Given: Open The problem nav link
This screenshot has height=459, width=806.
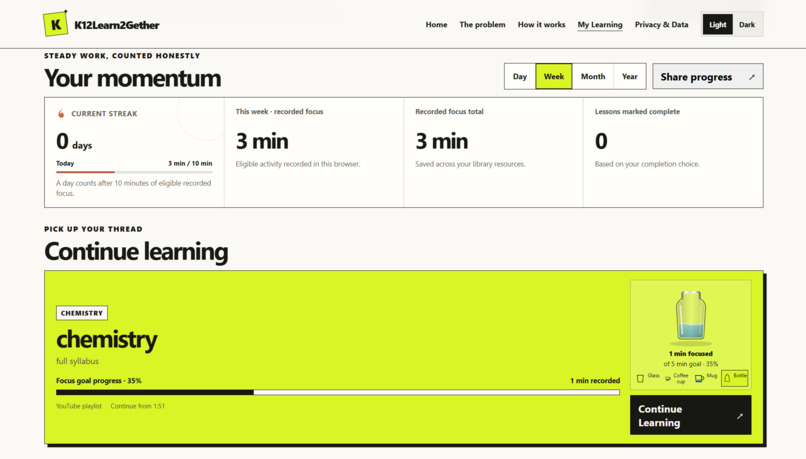Looking at the screenshot, I should coord(482,24).
